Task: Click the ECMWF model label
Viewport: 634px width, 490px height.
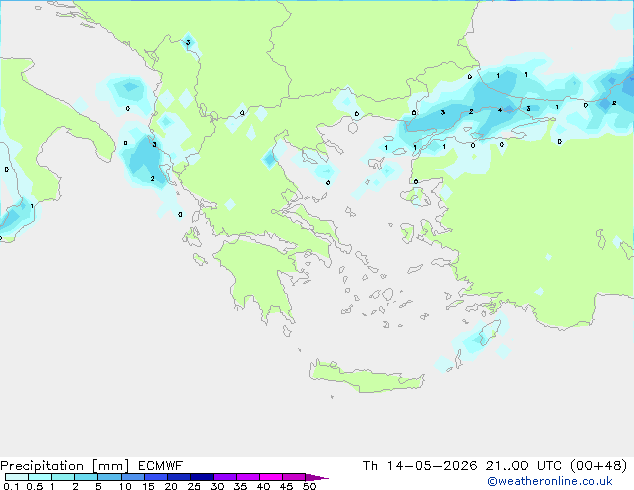Action: pos(161,466)
